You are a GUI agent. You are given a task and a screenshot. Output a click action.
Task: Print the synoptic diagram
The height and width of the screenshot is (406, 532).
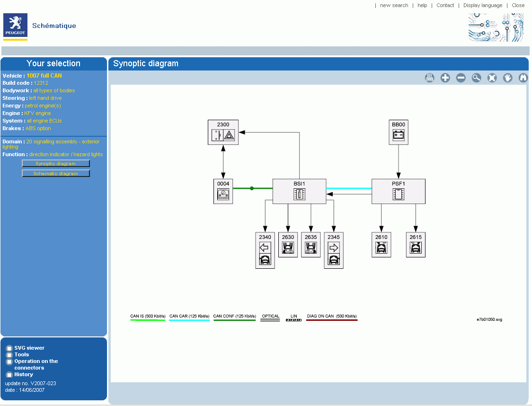[x=430, y=78]
